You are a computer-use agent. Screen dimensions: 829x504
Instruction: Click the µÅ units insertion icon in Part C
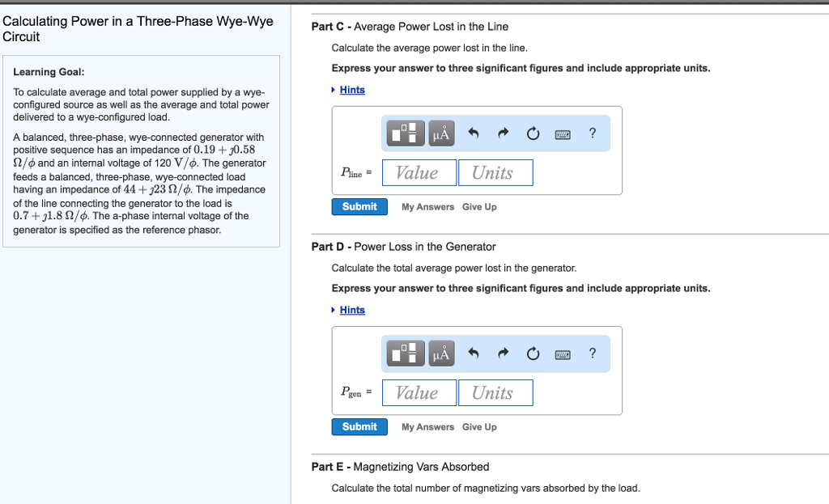[441, 133]
